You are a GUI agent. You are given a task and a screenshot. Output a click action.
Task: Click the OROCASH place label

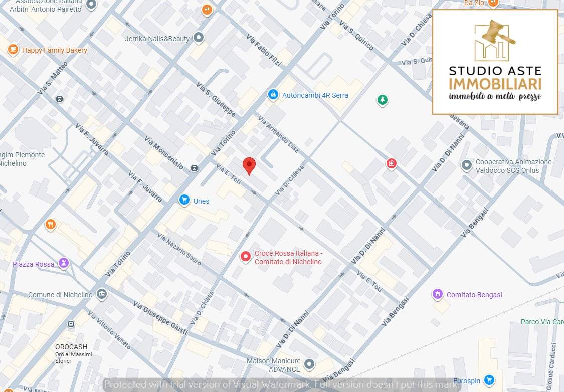[71, 347]
